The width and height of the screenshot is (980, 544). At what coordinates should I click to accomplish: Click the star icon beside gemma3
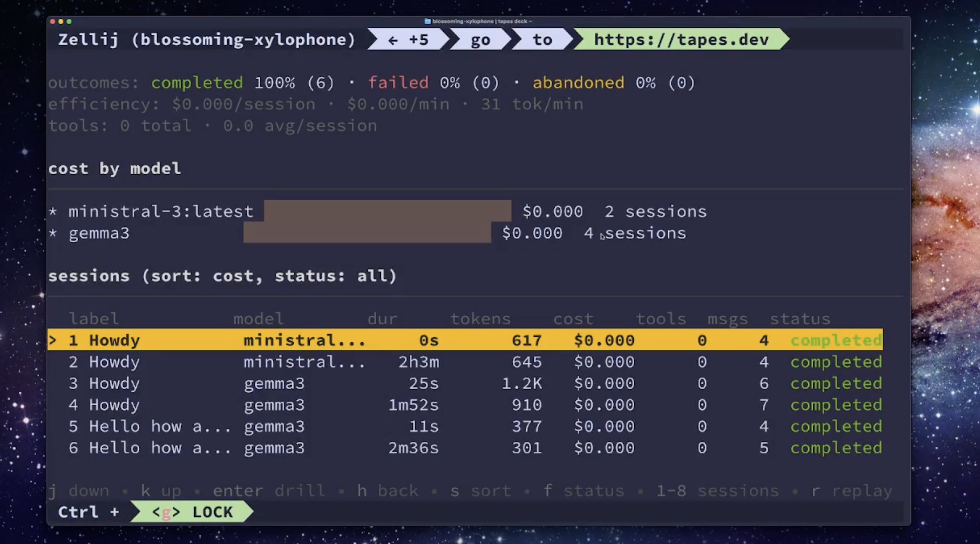tap(53, 233)
